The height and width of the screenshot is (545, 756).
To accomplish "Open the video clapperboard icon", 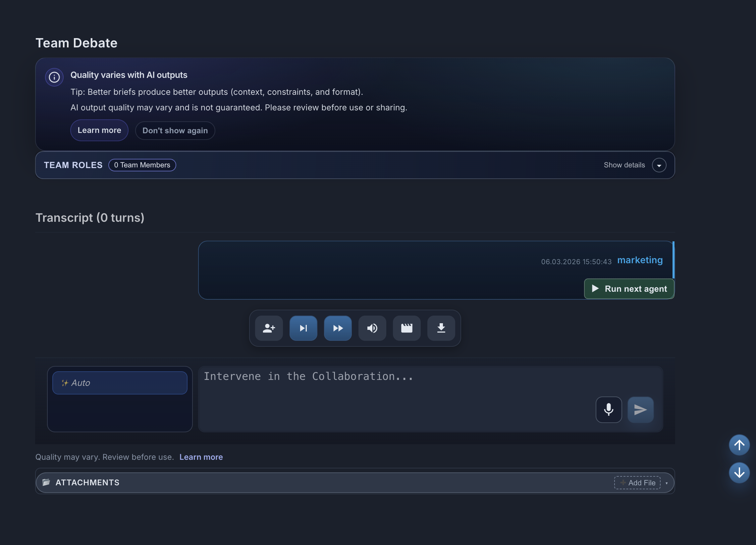I will click(x=407, y=328).
